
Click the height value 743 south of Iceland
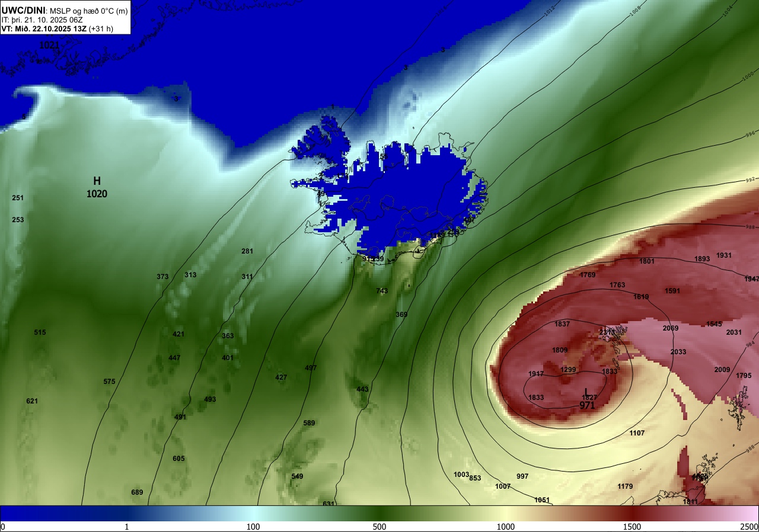[382, 291]
